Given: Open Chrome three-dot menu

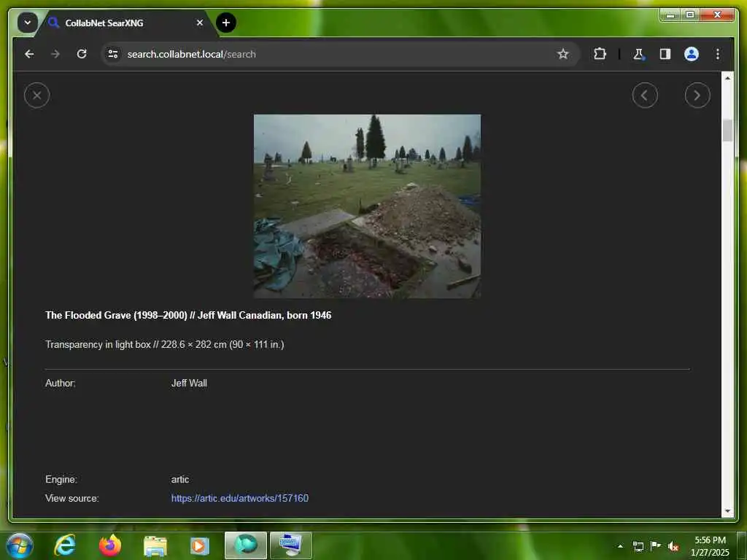Looking at the screenshot, I should tap(718, 54).
